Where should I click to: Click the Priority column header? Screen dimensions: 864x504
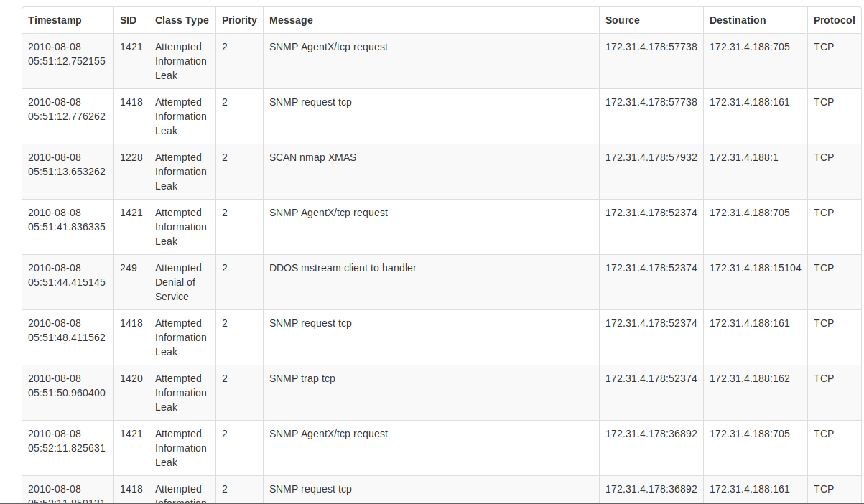point(239,20)
